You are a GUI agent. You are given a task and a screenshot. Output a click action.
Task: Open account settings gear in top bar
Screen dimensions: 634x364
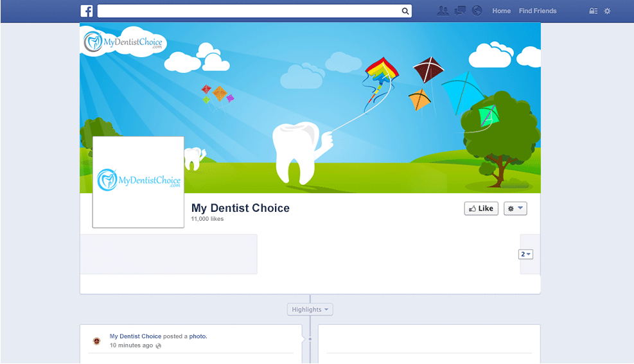tap(607, 11)
